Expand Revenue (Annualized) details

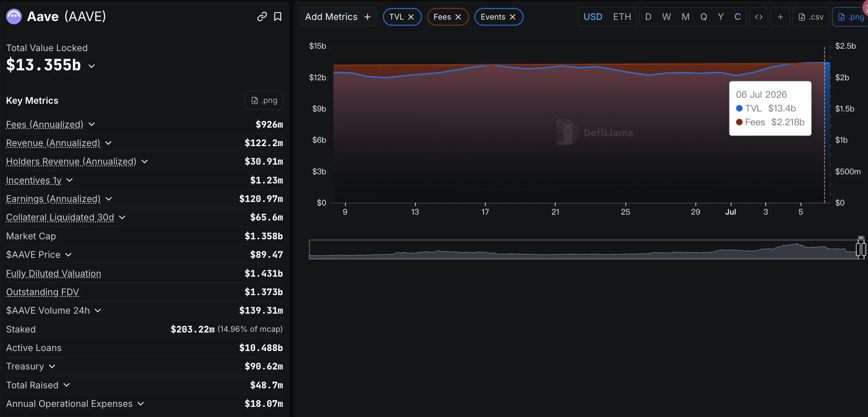click(x=108, y=143)
